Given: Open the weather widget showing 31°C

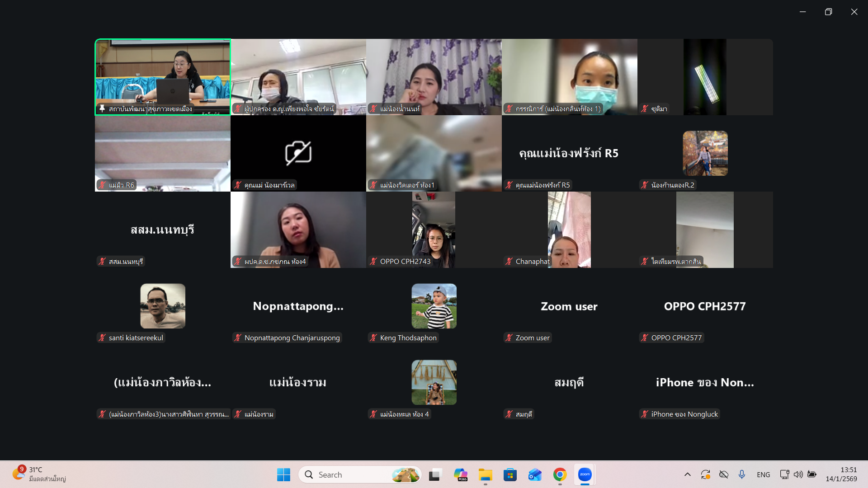Looking at the screenshot, I should 38,474.
